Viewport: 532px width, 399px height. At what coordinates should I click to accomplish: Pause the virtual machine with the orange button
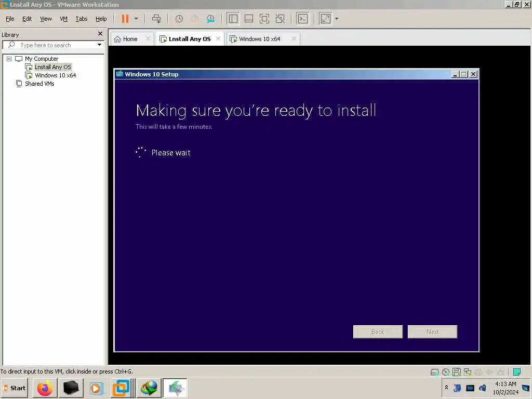125,19
